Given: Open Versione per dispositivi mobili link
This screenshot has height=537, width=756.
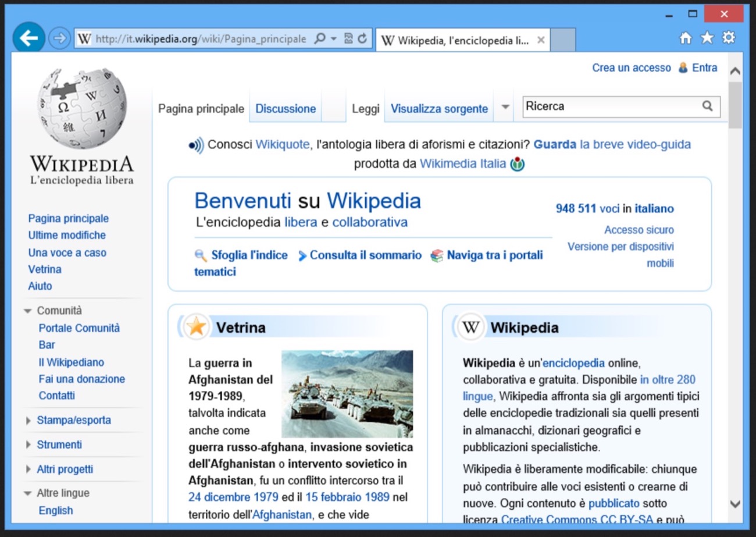Looking at the screenshot, I should pyautogui.click(x=621, y=255).
